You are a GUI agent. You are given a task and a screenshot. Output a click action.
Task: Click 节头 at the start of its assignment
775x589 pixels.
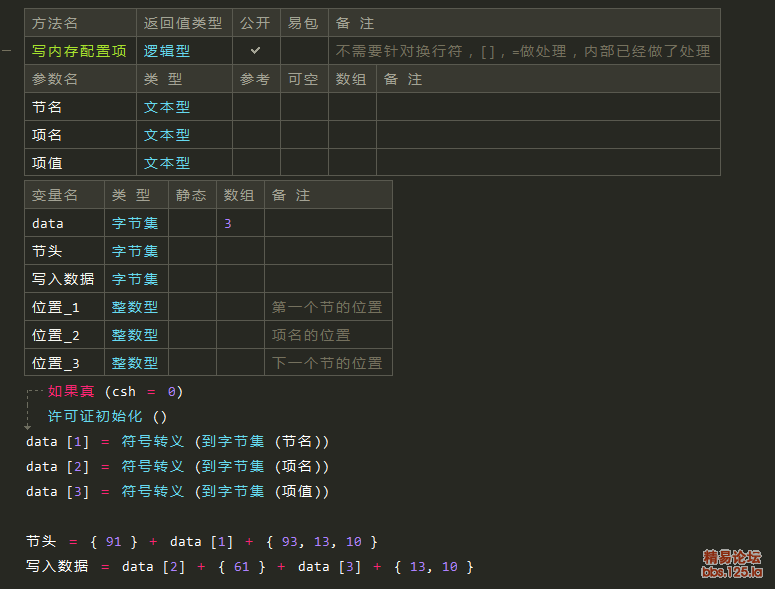[41, 542]
